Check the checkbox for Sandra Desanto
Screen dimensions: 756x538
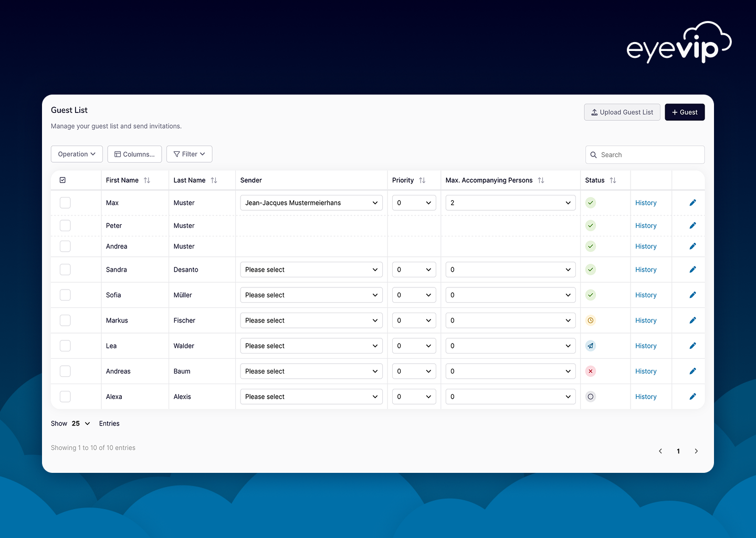65,270
